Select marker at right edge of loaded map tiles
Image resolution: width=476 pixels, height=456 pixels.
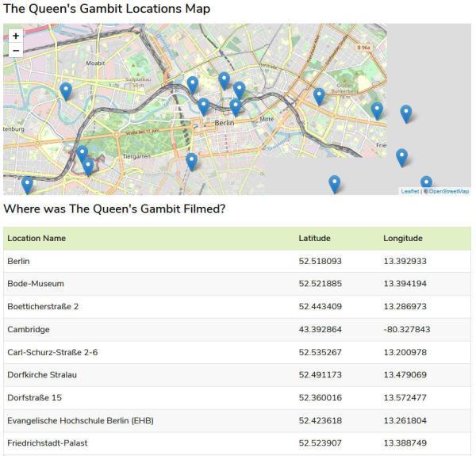coord(377,111)
